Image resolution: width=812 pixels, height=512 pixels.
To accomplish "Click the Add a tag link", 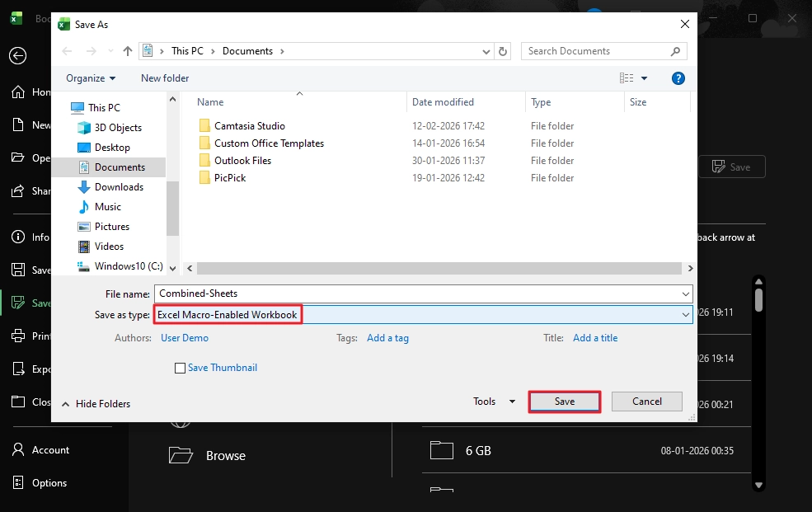I will pyautogui.click(x=387, y=337).
